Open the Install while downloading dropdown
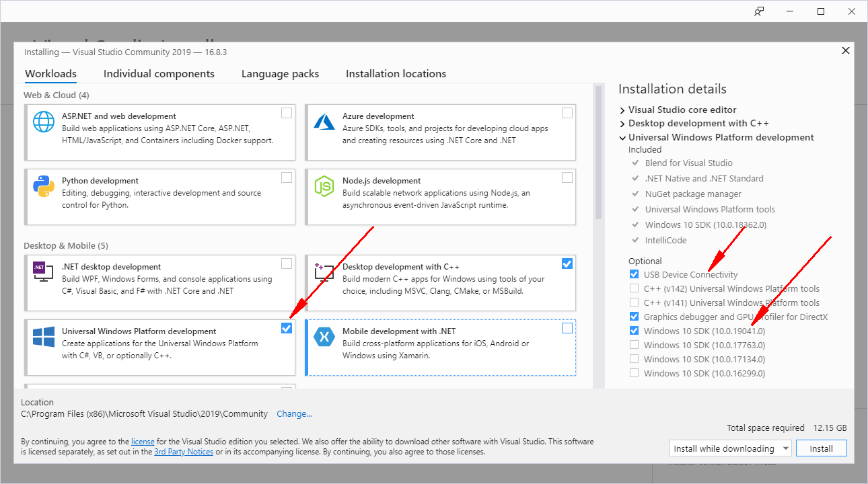The height and width of the screenshot is (484, 868). click(x=731, y=448)
